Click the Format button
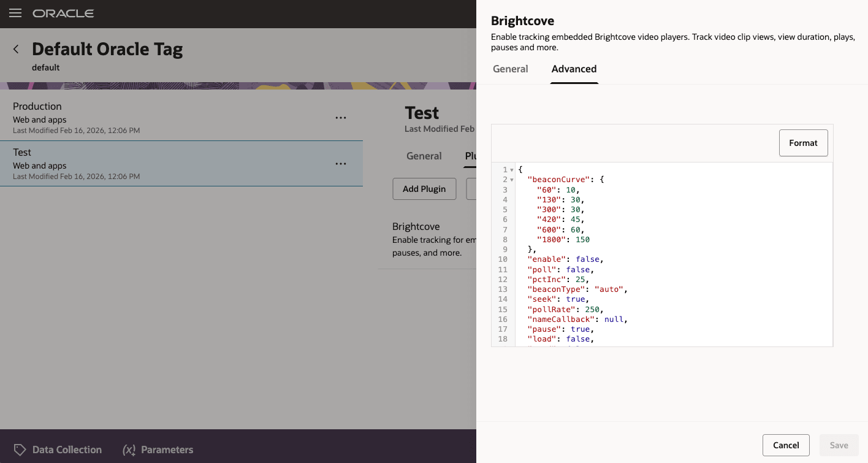 point(803,143)
